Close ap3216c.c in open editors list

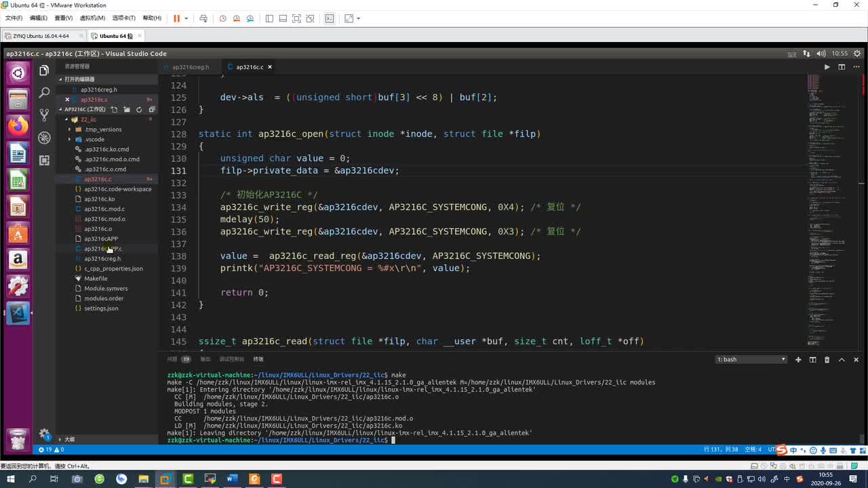[67, 100]
